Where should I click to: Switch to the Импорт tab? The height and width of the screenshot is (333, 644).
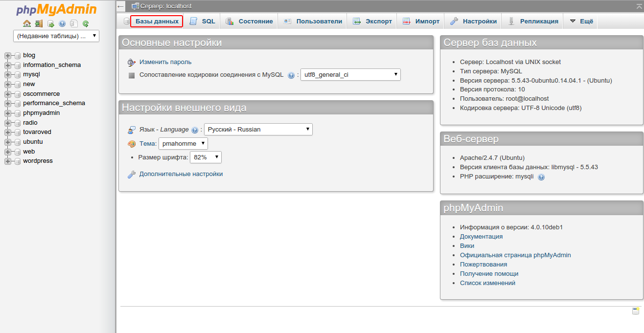pyautogui.click(x=421, y=22)
